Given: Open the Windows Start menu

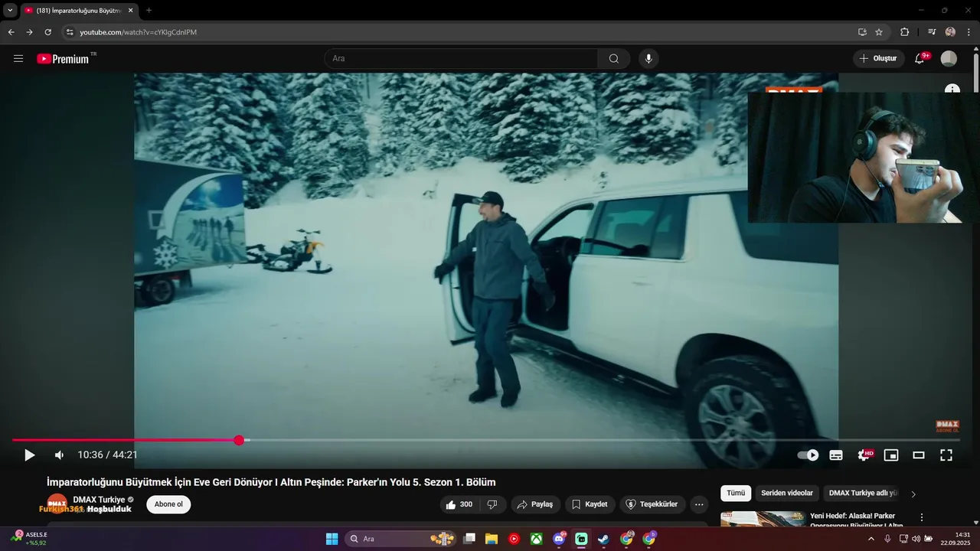Looking at the screenshot, I should [332, 539].
